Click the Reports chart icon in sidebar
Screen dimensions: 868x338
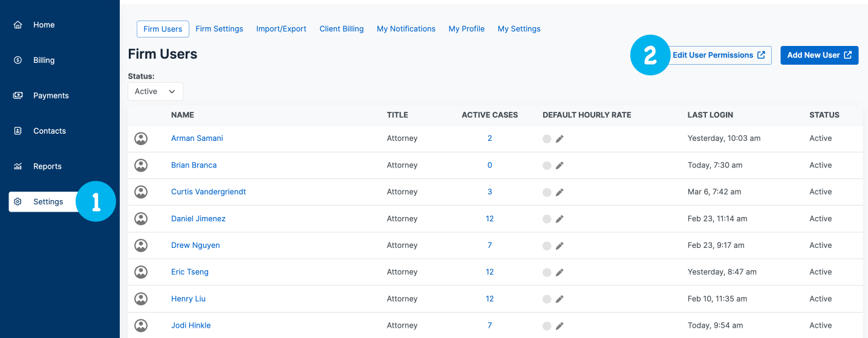(x=18, y=166)
